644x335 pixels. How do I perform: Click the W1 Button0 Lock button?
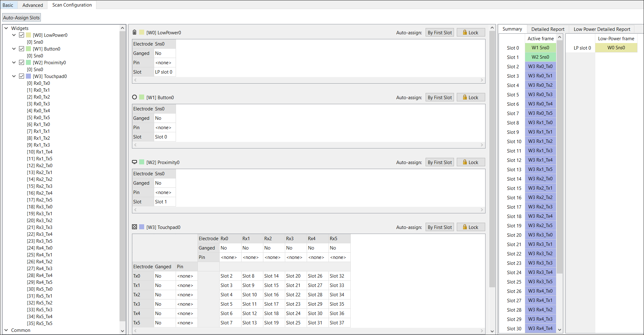click(471, 97)
